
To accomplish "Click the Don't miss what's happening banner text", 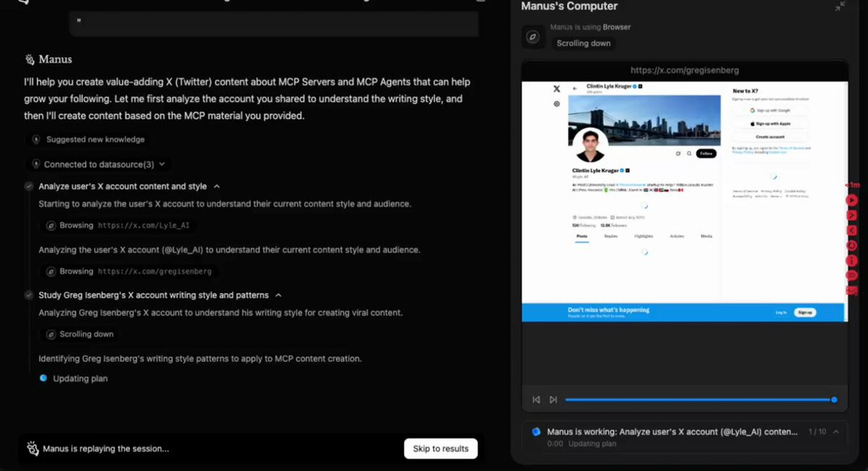I will point(608,310).
